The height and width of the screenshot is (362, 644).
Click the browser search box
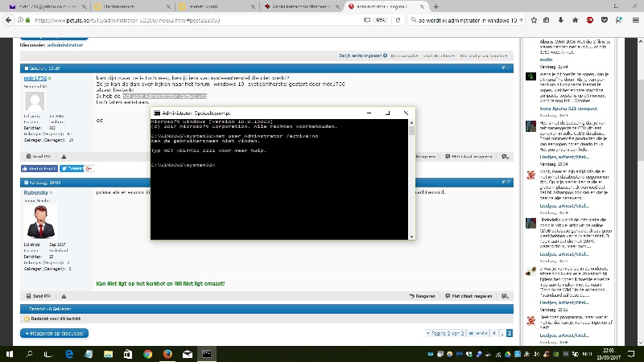468,19
